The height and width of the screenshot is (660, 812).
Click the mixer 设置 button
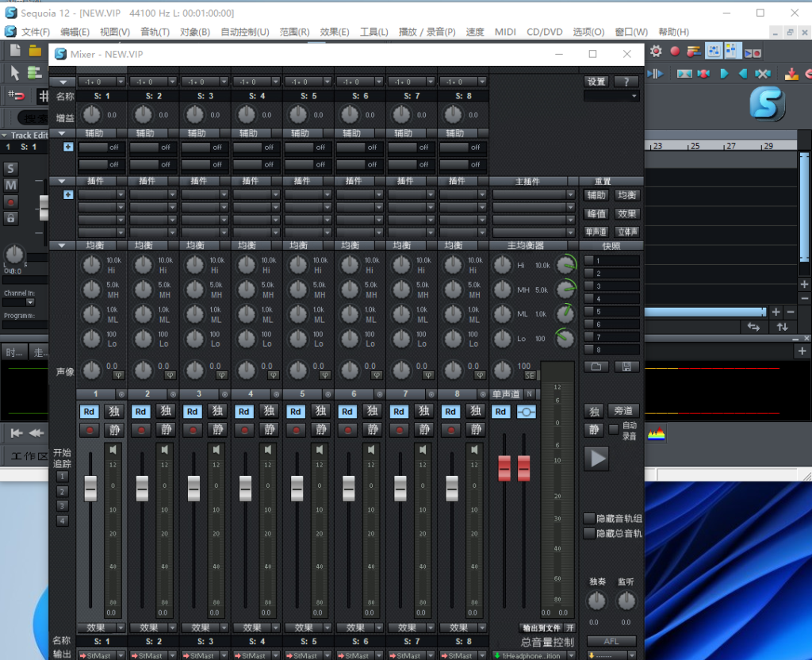click(x=596, y=82)
